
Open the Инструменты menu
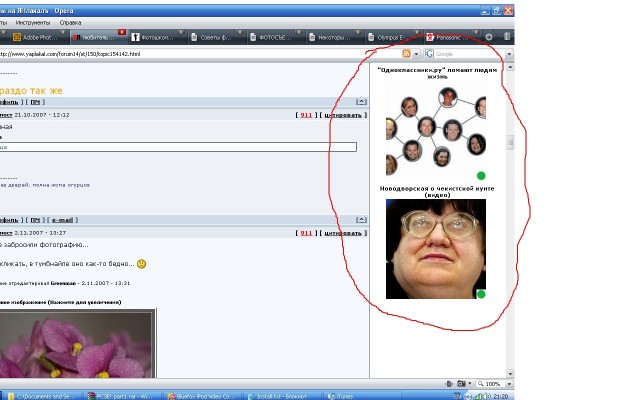click(x=33, y=22)
